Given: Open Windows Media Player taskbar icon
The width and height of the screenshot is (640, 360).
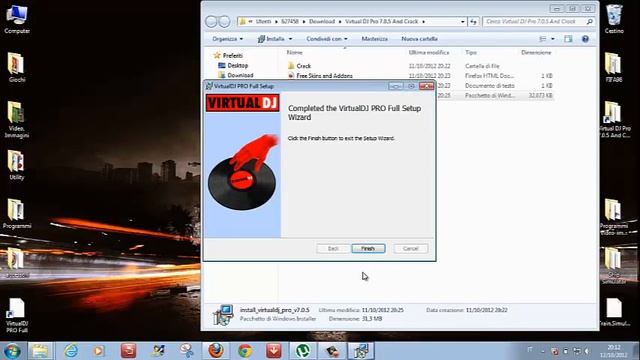Looking at the screenshot, I should (x=98, y=351).
